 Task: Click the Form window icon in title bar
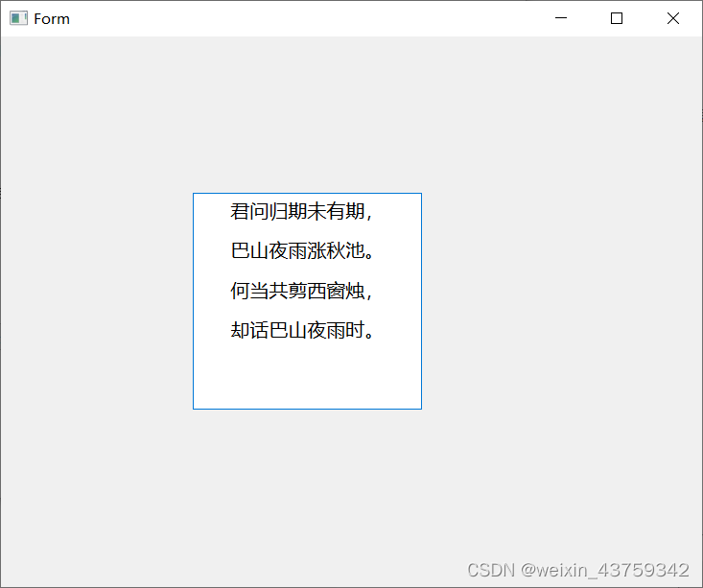coord(18,18)
